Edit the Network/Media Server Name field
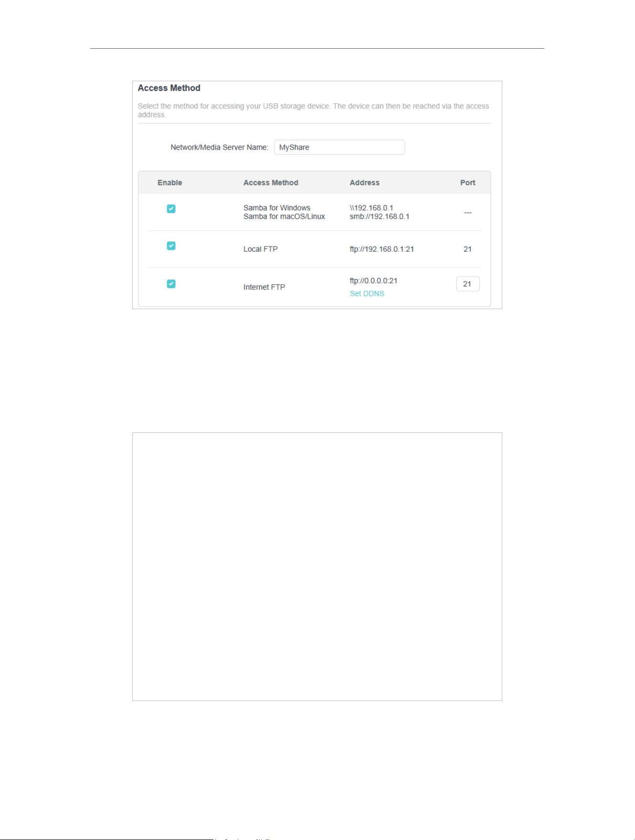Image resolution: width=635 pixels, height=840 pixels. 339,147
